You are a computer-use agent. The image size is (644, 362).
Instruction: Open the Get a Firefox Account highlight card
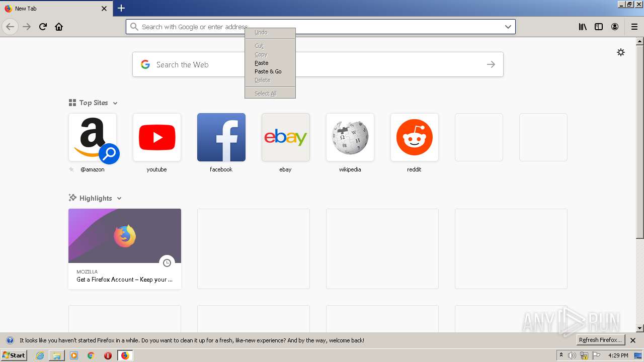tap(125, 249)
